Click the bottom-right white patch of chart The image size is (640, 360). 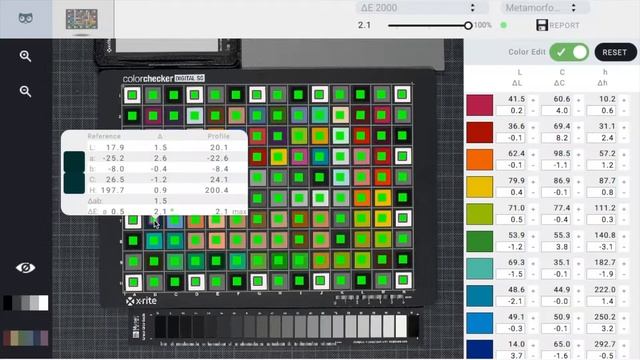click(403, 280)
